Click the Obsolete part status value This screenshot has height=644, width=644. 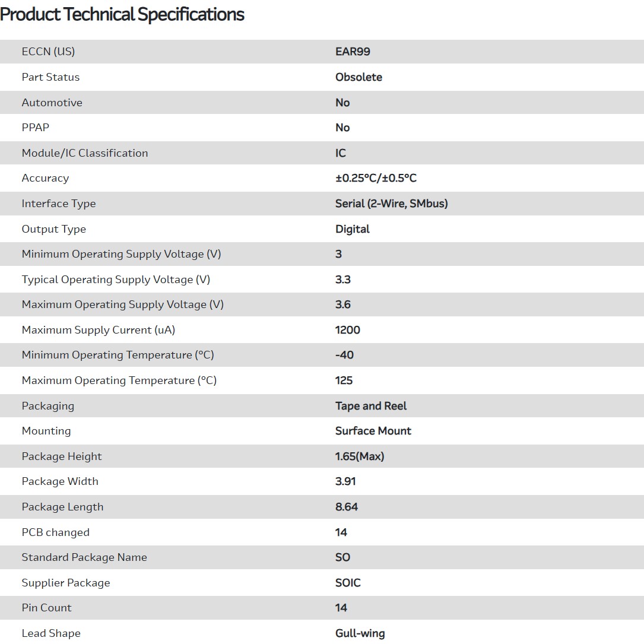point(359,77)
